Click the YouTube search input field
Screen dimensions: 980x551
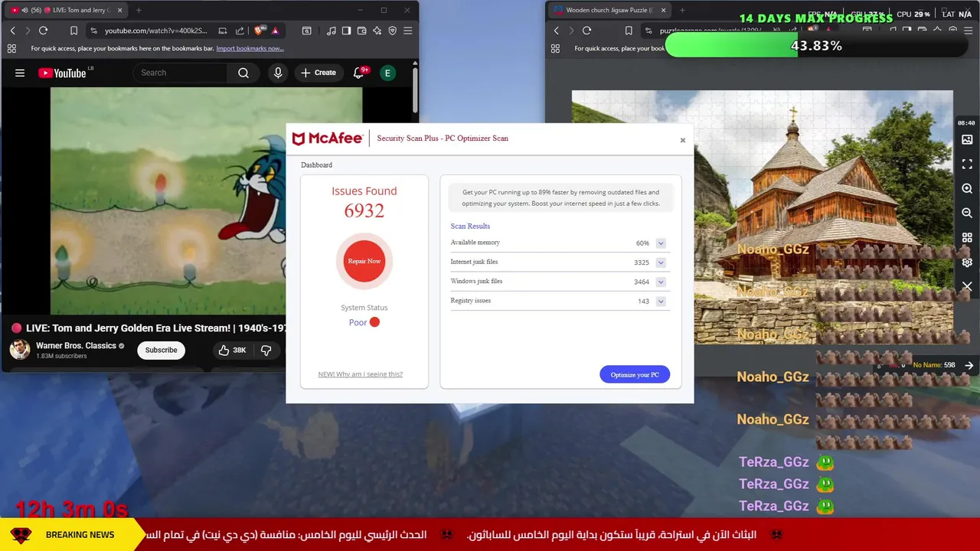click(180, 73)
